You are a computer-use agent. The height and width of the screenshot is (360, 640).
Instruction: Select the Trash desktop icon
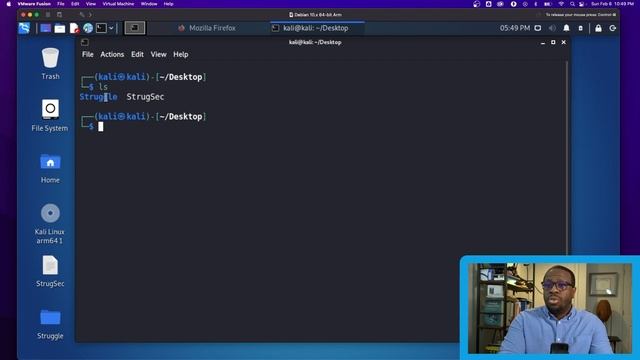tap(50, 64)
